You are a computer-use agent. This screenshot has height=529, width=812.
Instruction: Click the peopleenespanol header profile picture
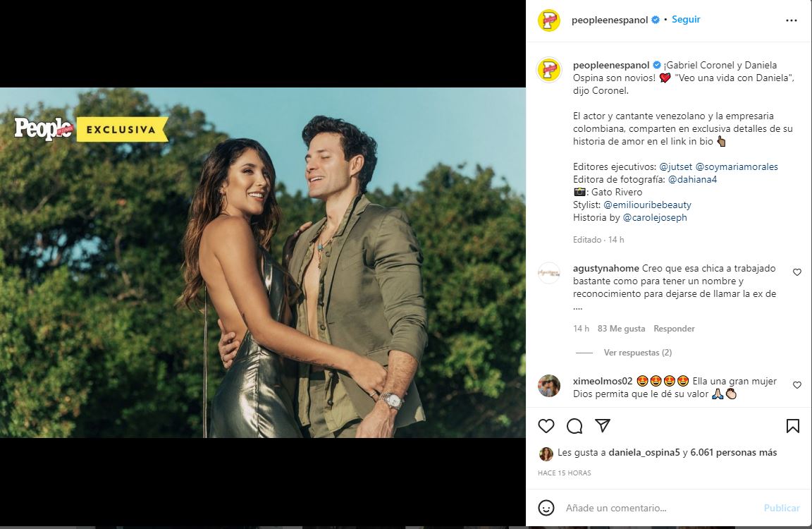pyautogui.click(x=549, y=20)
